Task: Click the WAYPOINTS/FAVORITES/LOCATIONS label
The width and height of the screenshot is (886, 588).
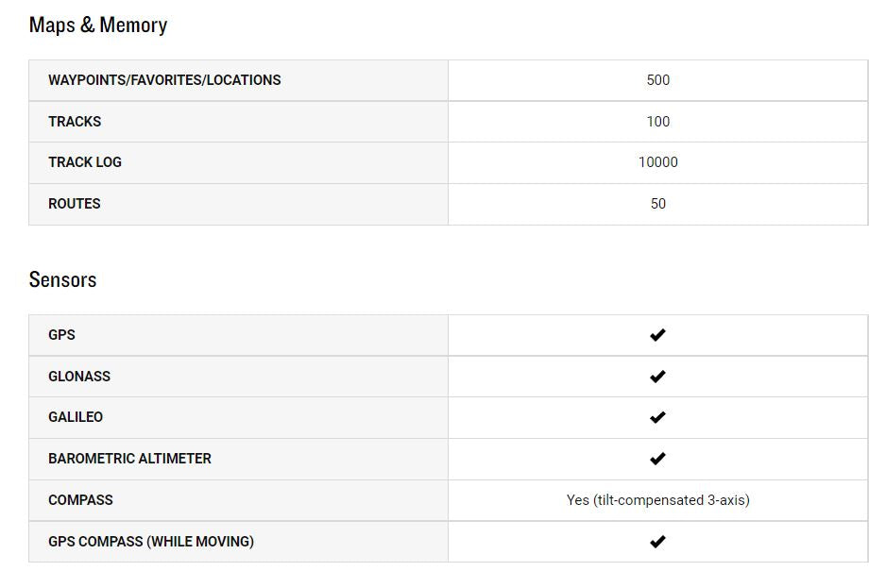Action: click(164, 80)
